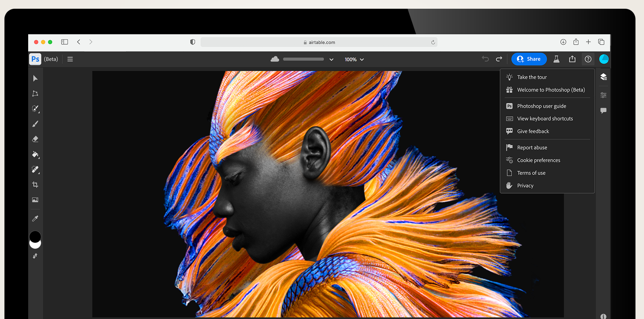Screen dimensions: 644x319
Task: Click the blue Share button
Action: 529,59
